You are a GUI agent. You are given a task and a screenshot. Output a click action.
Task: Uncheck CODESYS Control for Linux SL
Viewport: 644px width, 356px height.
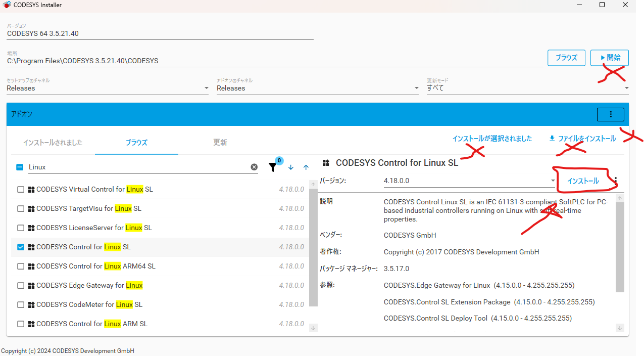[21, 247]
